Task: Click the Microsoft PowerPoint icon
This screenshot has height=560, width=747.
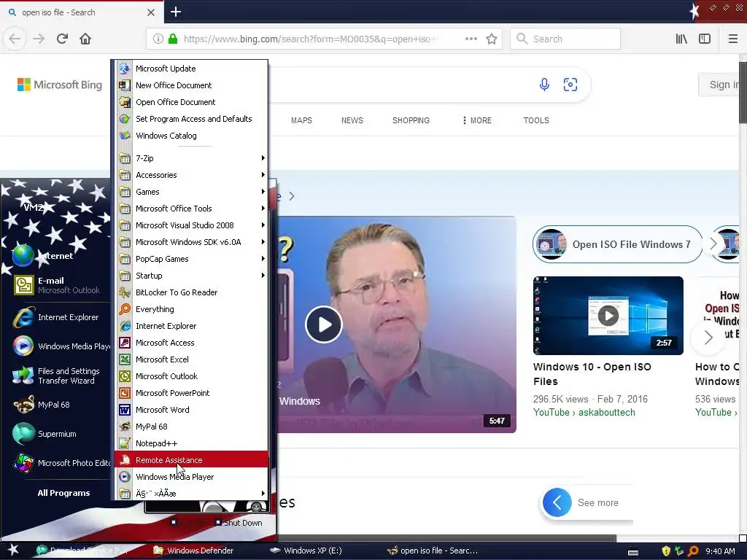Action: click(125, 393)
